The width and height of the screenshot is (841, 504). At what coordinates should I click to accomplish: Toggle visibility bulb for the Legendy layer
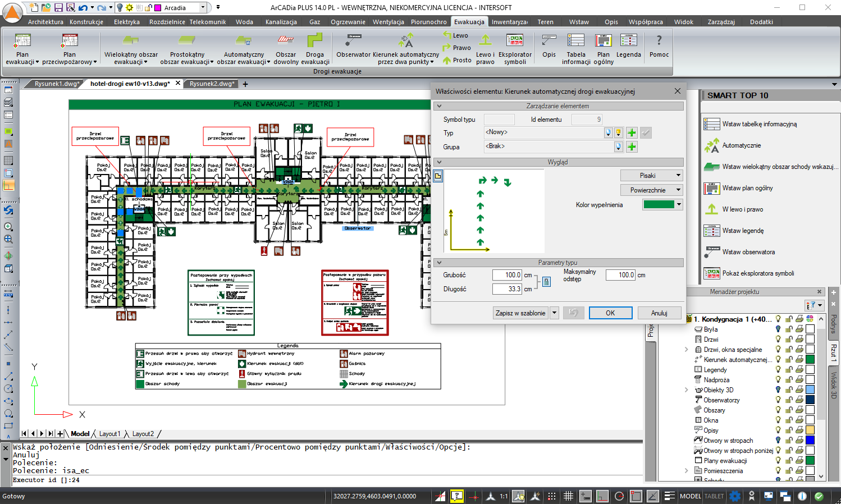click(x=778, y=370)
